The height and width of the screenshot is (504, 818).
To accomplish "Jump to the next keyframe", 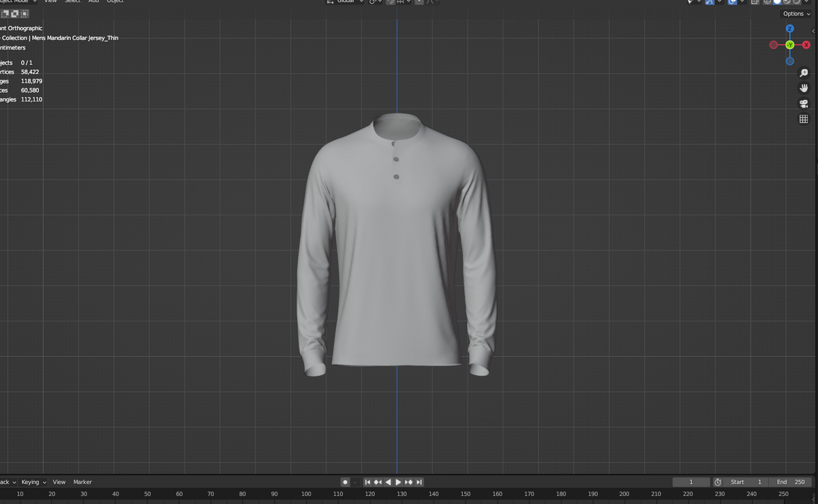I will (409, 482).
